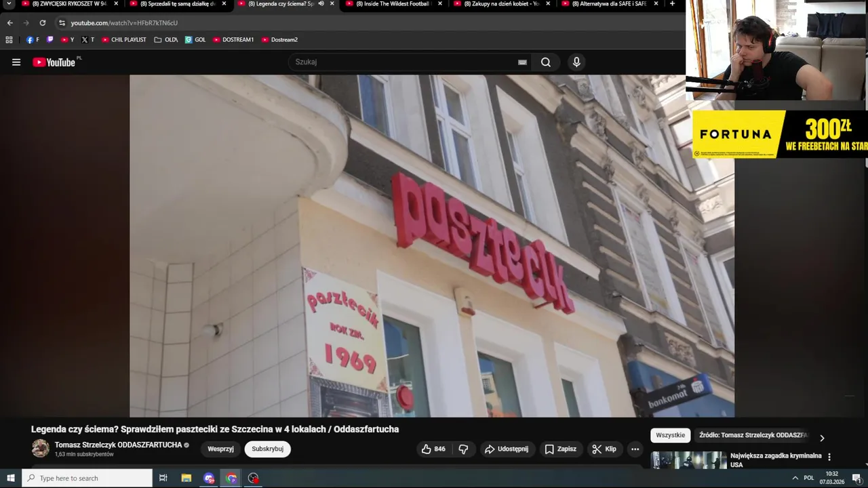This screenshot has height=488, width=868.
Task: Open the YouTube Y bookmark
Action: click(x=67, y=40)
